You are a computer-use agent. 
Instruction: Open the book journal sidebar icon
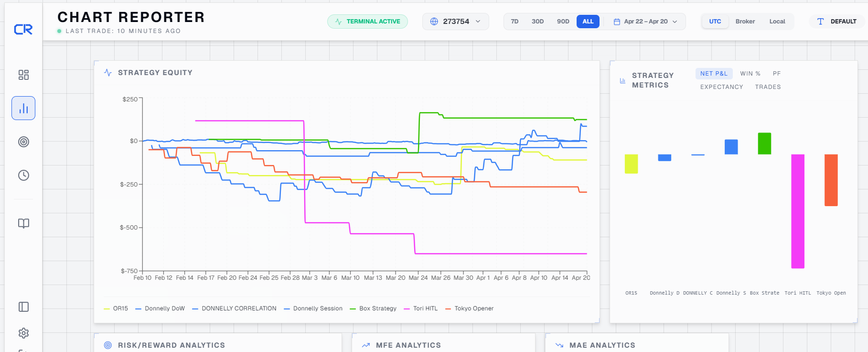click(x=23, y=223)
